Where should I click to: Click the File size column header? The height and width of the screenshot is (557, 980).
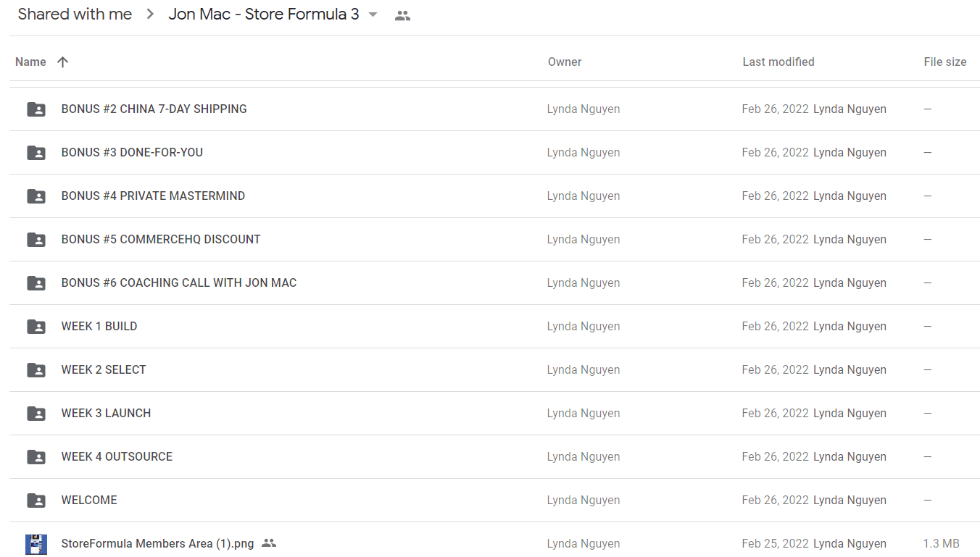(x=945, y=62)
